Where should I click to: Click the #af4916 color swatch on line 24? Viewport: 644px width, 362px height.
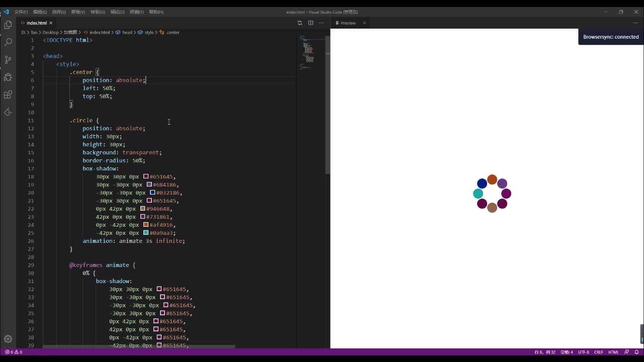(146, 225)
